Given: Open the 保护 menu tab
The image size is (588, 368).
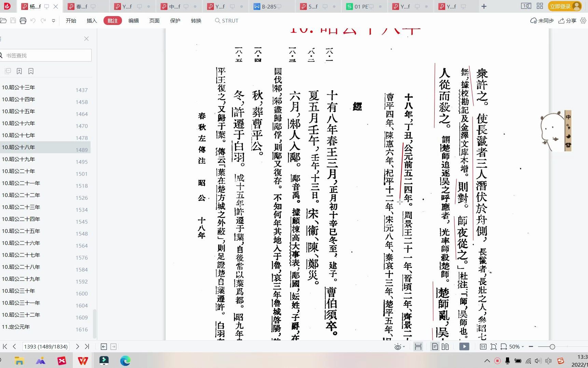Looking at the screenshot, I should click(175, 21).
